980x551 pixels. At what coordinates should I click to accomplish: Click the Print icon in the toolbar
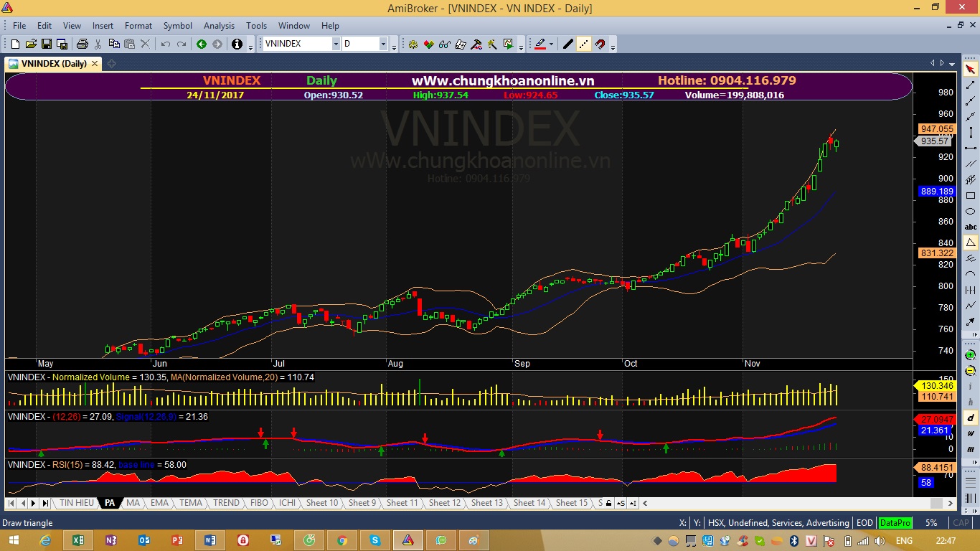pos(82,44)
